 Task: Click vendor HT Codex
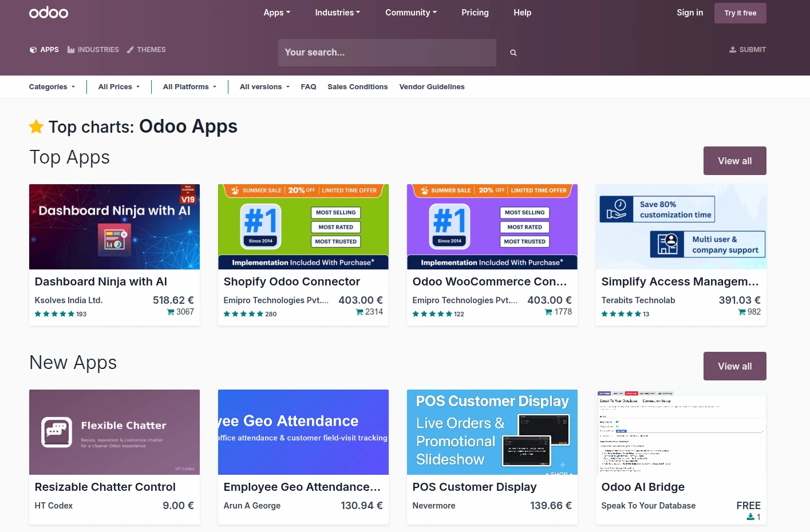point(54,506)
